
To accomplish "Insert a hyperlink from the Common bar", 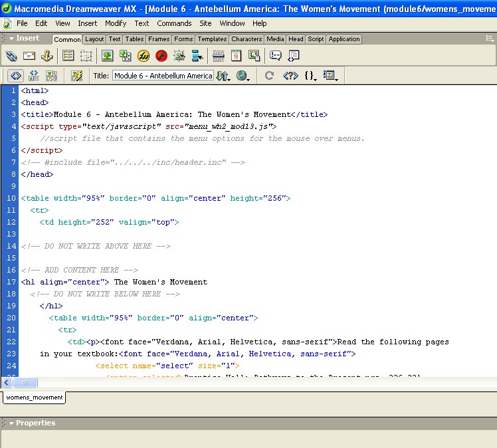I will (11, 56).
